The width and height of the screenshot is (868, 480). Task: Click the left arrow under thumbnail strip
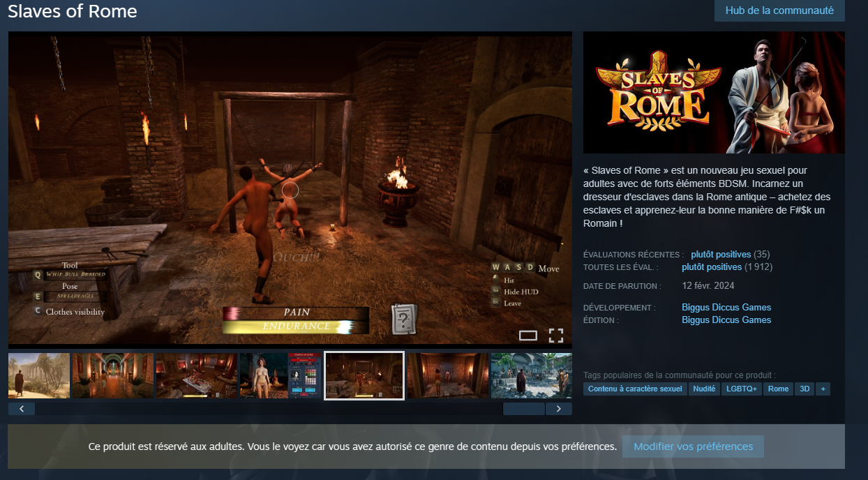coord(22,409)
